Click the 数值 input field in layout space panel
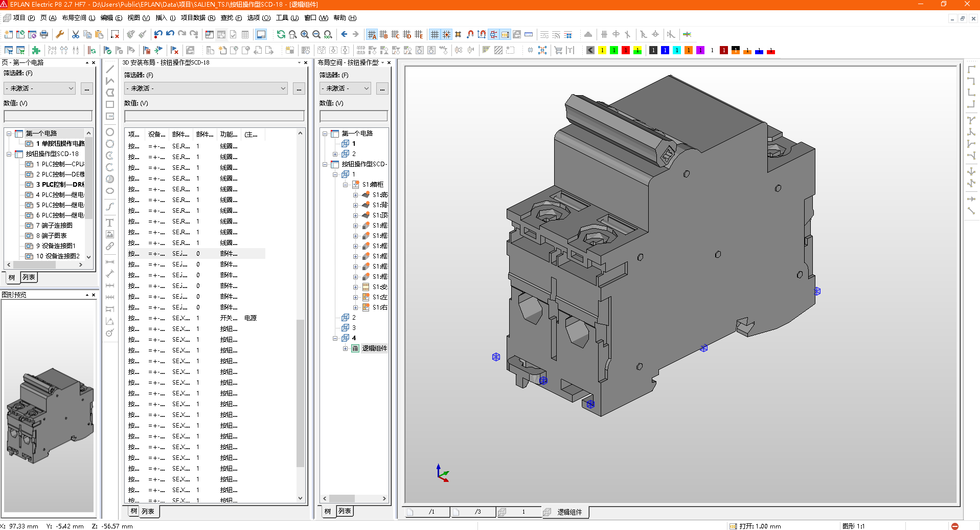980x530 pixels. click(x=353, y=116)
